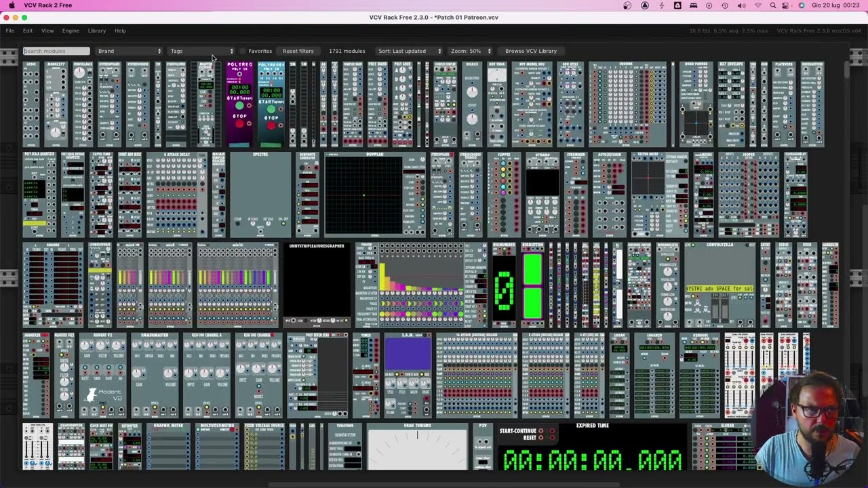Viewport: 868px width, 488px height.
Task: Click the Wi-Fi status icon
Action: pos(758,5)
